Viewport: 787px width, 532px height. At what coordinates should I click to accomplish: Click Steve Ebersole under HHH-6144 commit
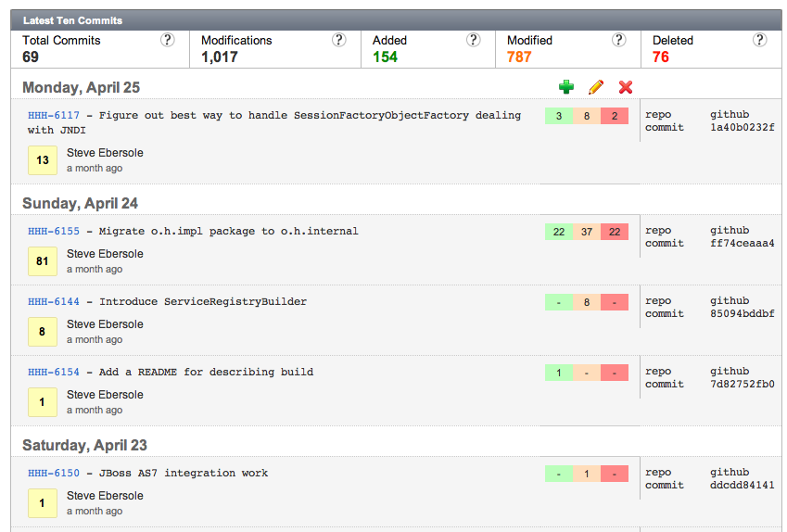(105, 324)
